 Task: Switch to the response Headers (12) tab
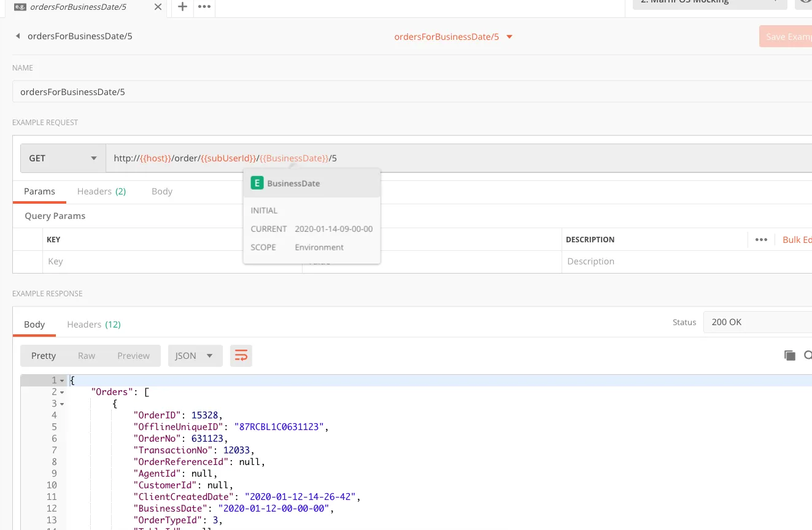pos(94,325)
